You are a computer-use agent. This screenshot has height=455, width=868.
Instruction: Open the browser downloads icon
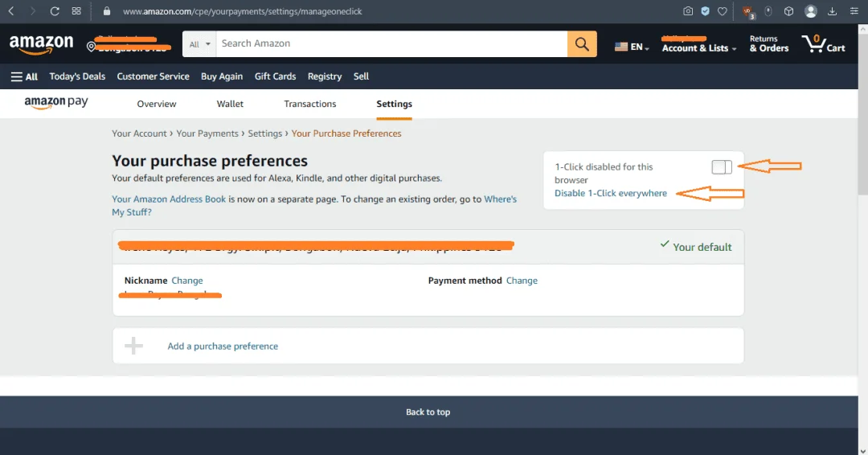[x=832, y=11]
